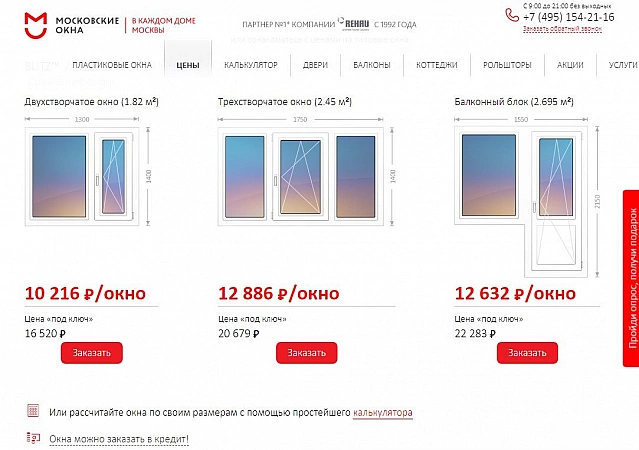Viewport: 639px width, 450px height.
Task: Order the two-sash window with Заказать
Action: (92, 352)
